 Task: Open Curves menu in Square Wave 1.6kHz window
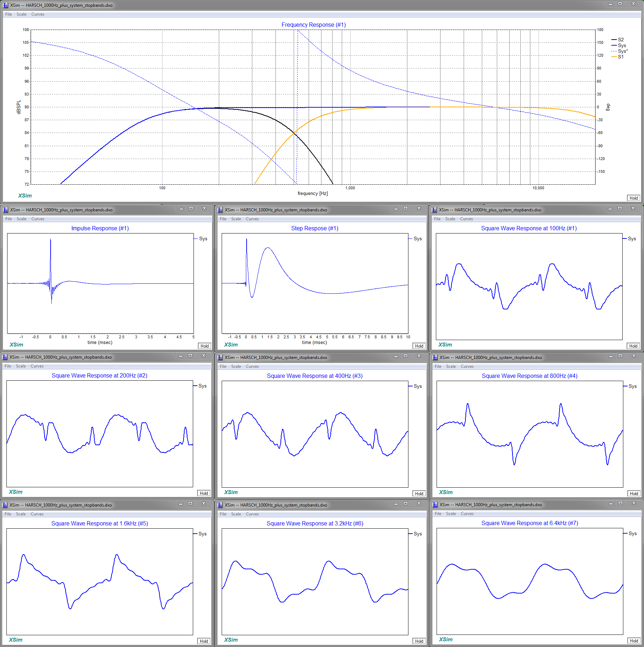pyautogui.click(x=37, y=514)
